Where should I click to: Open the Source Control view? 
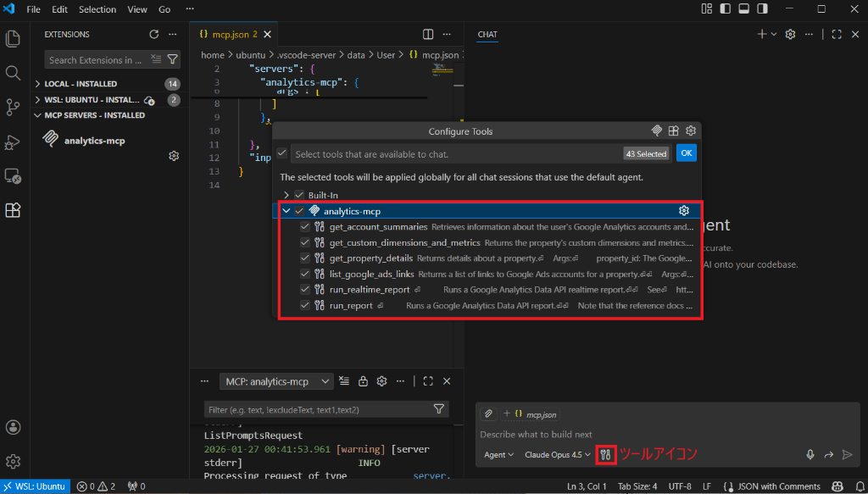[x=13, y=108]
